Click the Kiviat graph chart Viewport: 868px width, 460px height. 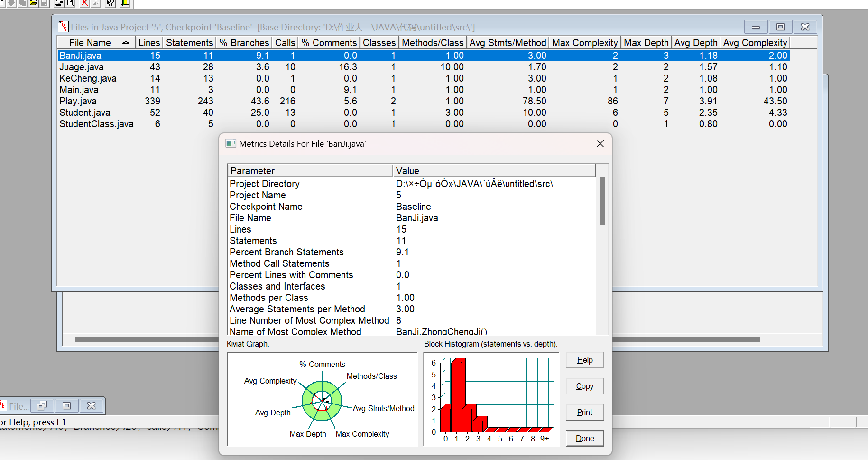click(322, 399)
